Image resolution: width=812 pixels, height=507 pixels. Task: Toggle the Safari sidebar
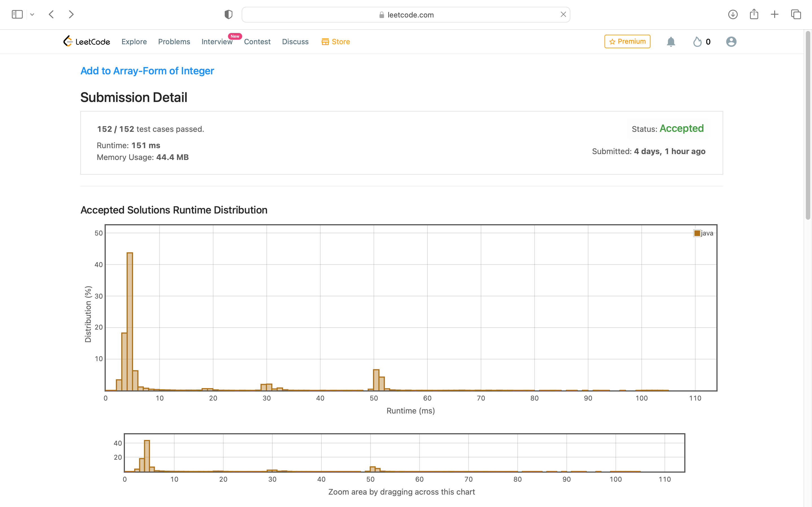point(17,14)
